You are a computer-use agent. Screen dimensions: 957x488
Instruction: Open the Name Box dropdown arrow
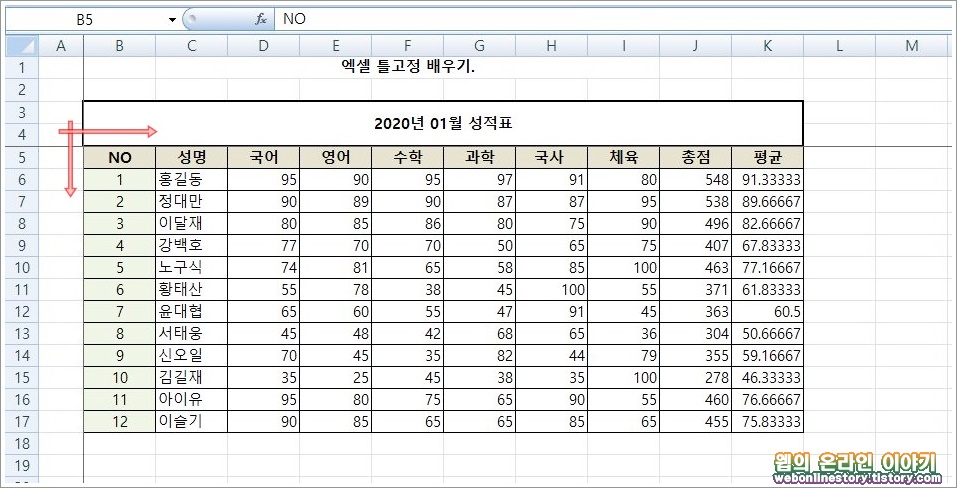[172, 20]
